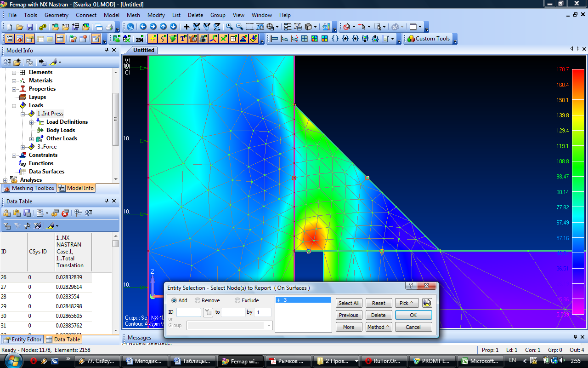This screenshot has width=588, height=368.
Task: Collapse the 1..Int Press load set
Action: [x=23, y=114]
